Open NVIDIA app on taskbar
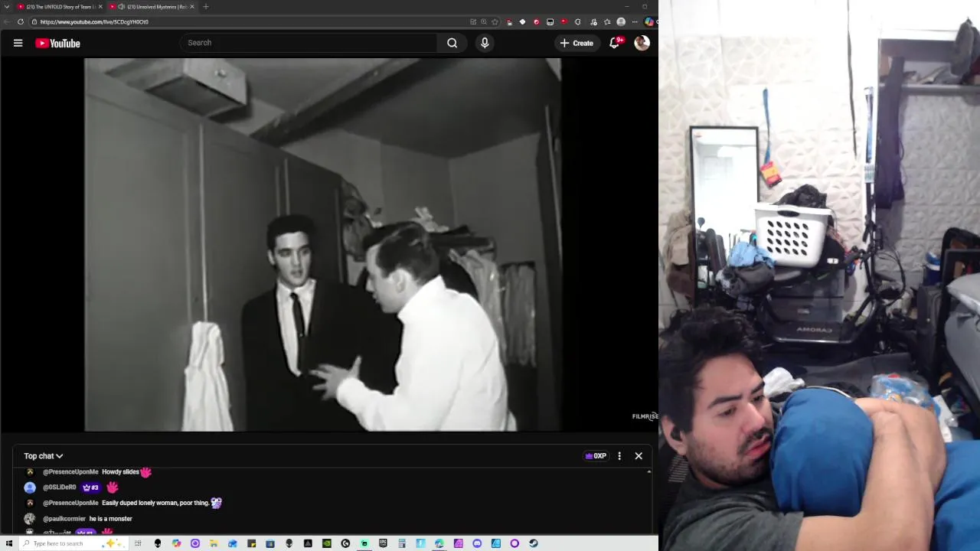This screenshot has height=551, width=980. (326, 543)
